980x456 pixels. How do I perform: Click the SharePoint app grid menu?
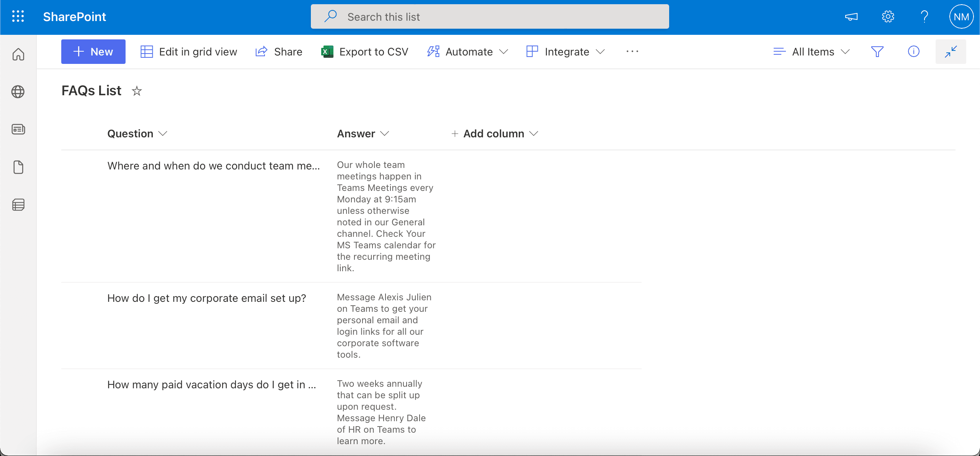(18, 16)
